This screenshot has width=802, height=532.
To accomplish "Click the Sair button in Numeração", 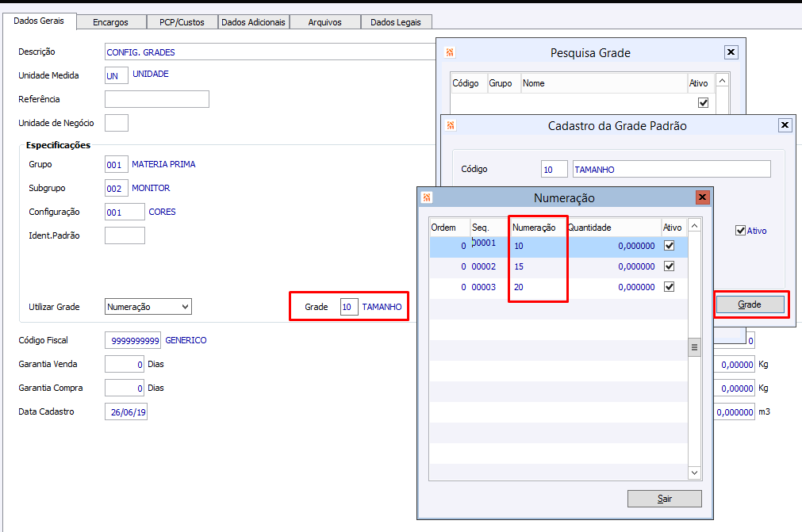I will 665,499.
